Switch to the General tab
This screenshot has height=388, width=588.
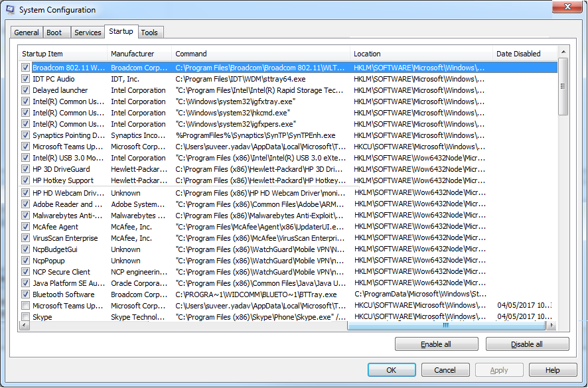pyautogui.click(x=27, y=32)
